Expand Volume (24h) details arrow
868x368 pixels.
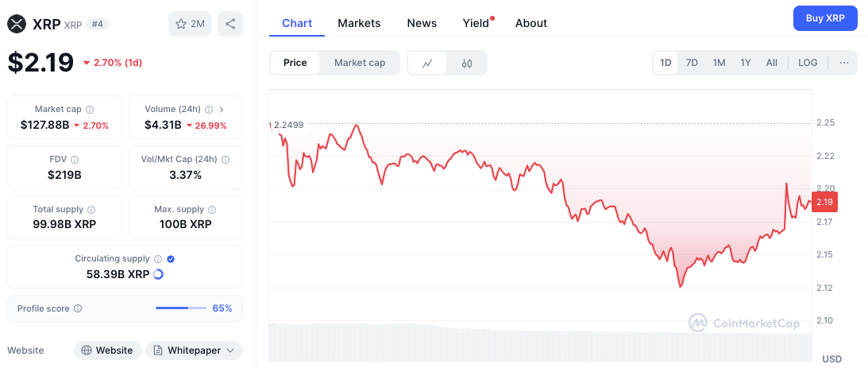coord(222,110)
